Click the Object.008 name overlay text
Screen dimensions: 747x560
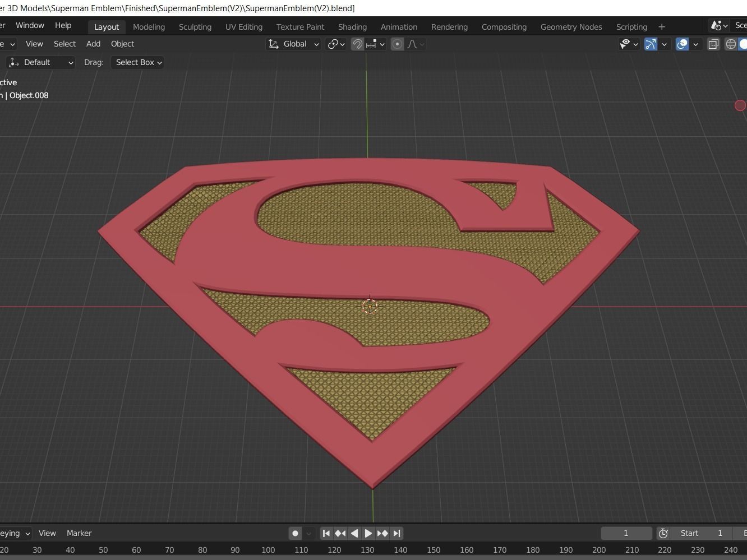29,95
